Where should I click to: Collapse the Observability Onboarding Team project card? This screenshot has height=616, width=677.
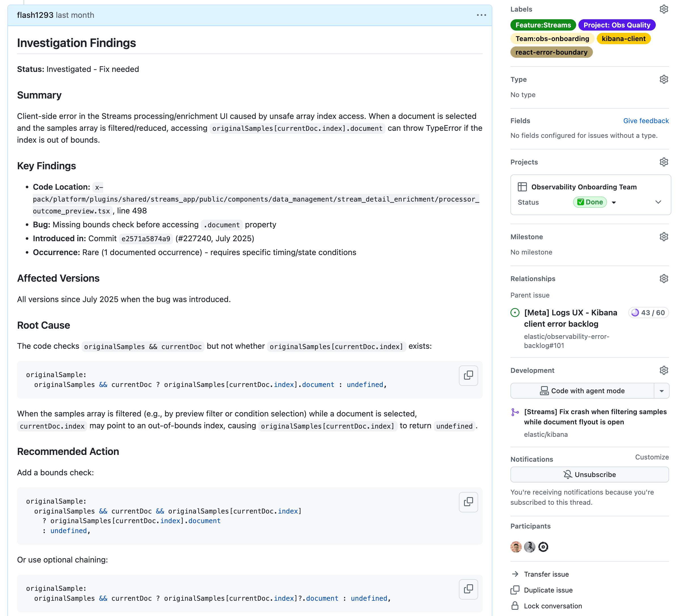point(658,202)
